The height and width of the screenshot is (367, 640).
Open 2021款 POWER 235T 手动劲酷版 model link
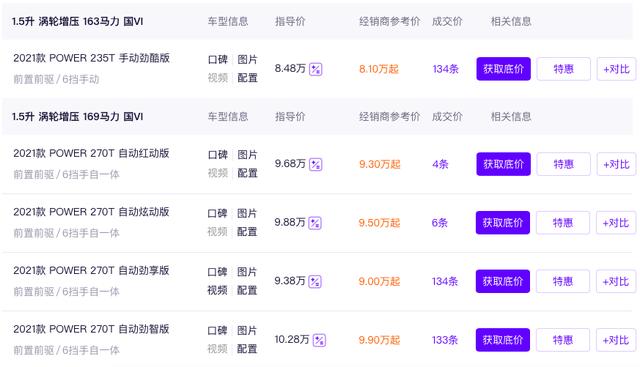91,58
